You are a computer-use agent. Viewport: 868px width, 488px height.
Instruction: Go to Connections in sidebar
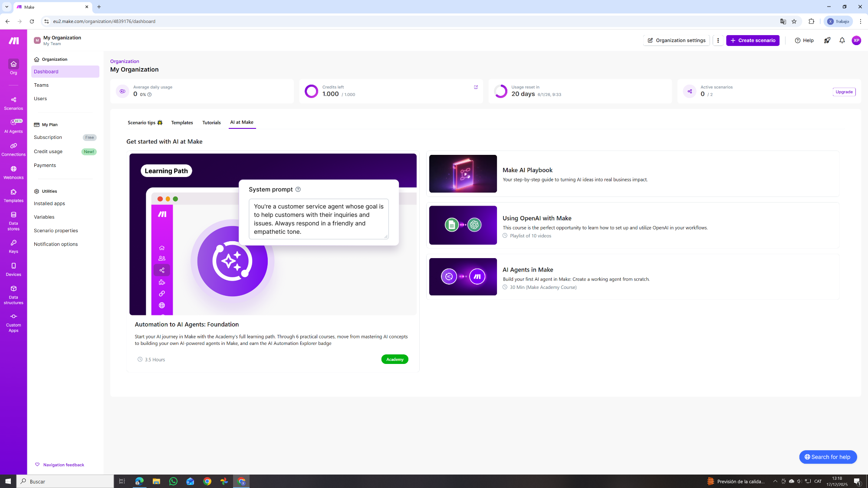13,149
